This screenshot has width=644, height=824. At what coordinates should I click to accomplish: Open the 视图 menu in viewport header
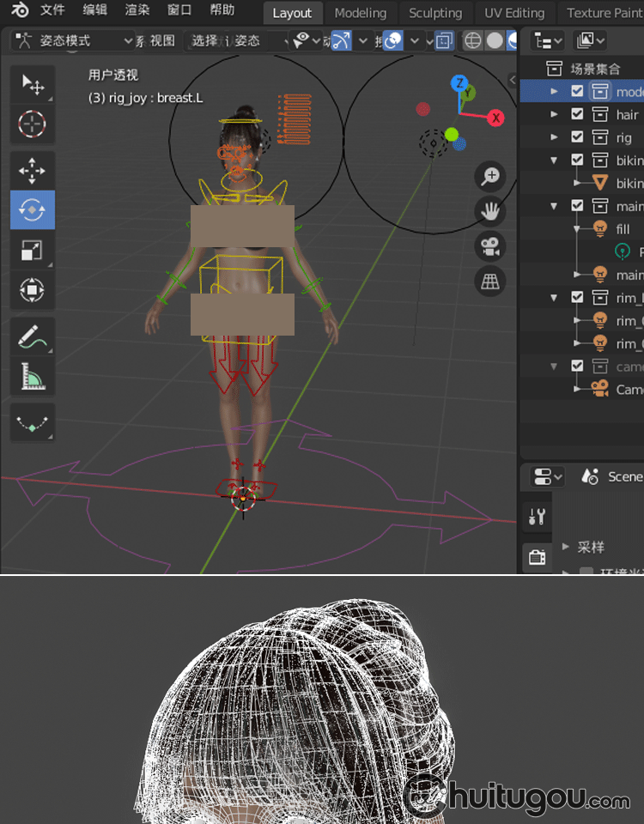[x=162, y=41]
